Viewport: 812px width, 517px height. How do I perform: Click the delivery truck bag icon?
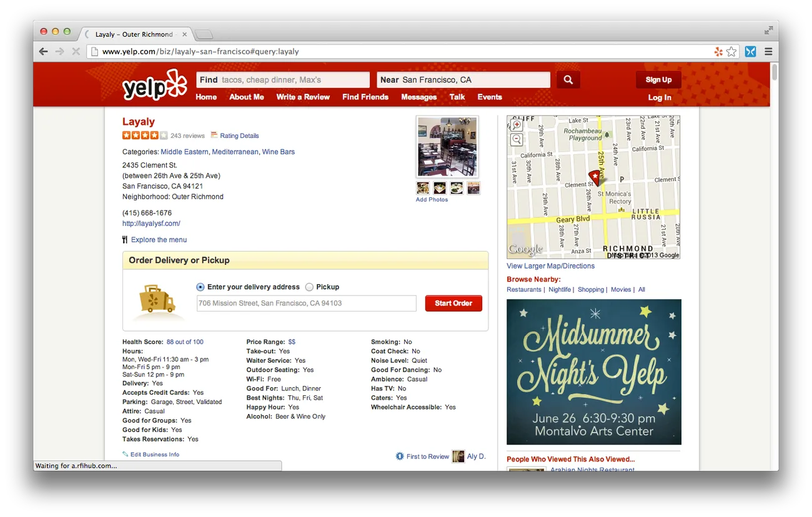click(157, 300)
